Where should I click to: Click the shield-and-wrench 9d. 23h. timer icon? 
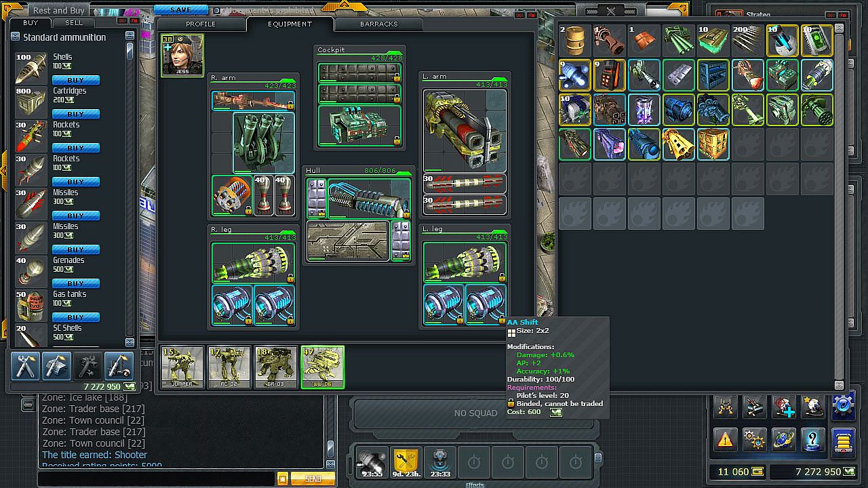pos(406,461)
